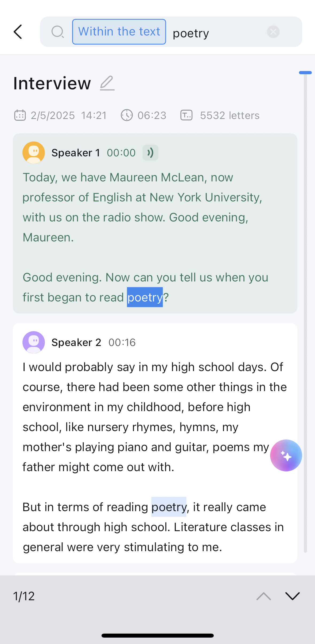The image size is (315, 644).
Task: Tap the back arrow icon
Action: point(18,32)
